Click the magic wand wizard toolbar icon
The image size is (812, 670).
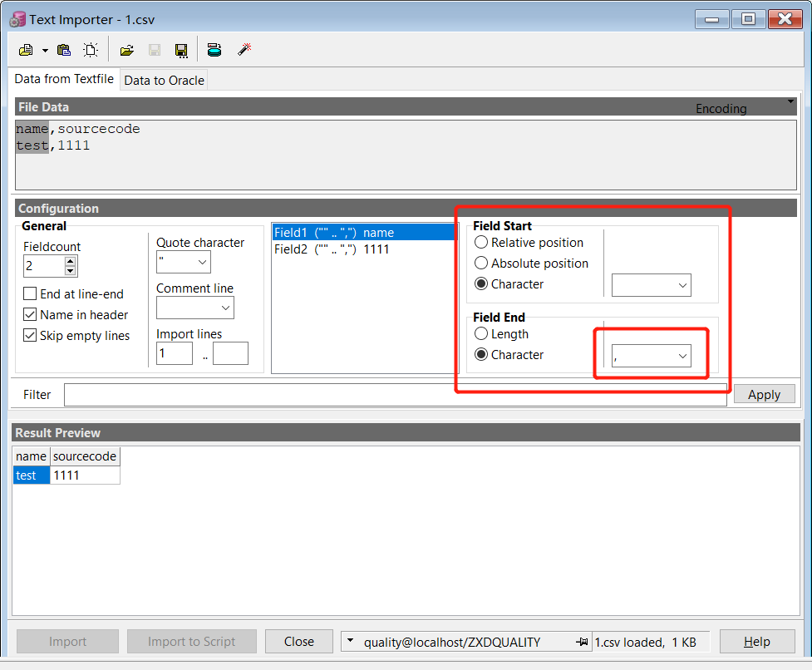pos(244,49)
